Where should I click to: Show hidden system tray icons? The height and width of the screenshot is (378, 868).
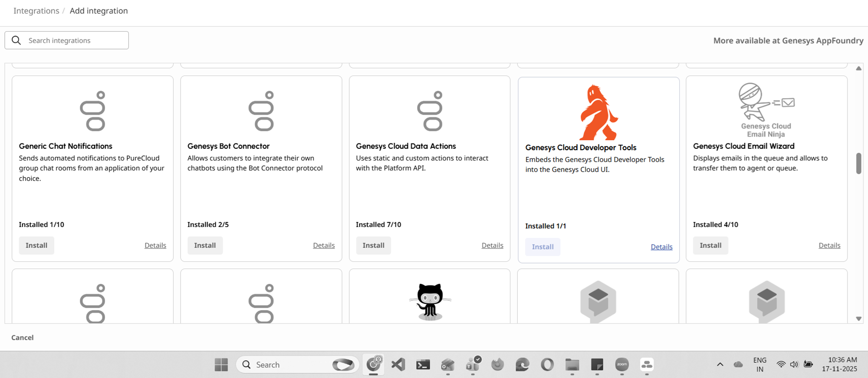(x=720, y=365)
